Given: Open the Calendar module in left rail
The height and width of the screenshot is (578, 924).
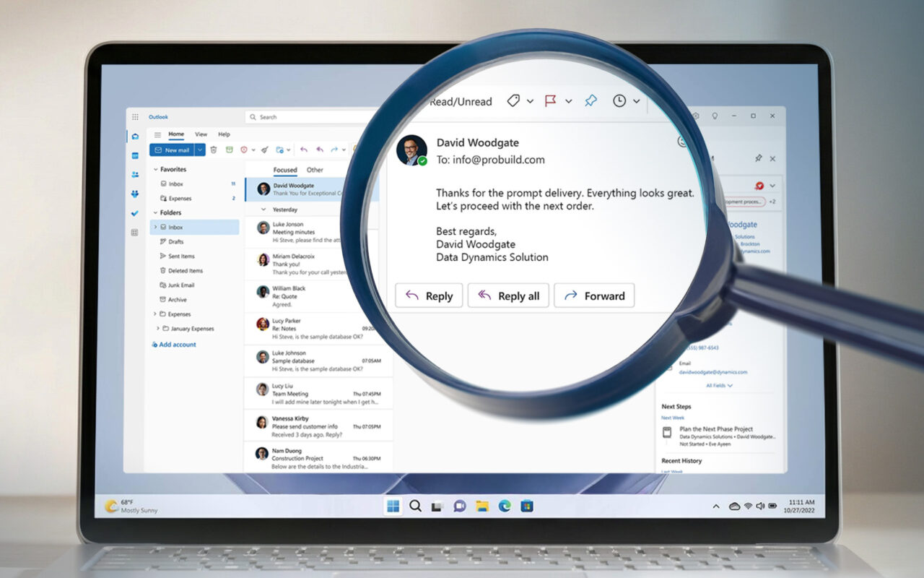Looking at the screenshot, I should (135, 155).
